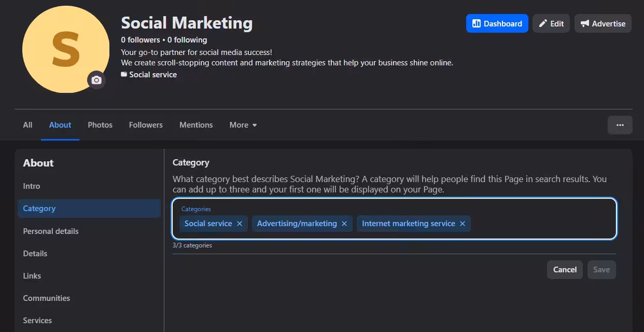Switch to the Photos tab
This screenshot has width=644, height=332.
(100, 125)
